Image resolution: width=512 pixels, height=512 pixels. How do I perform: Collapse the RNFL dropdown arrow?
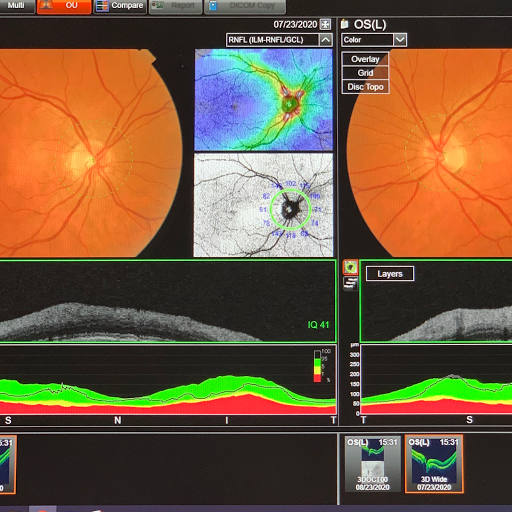(326, 40)
